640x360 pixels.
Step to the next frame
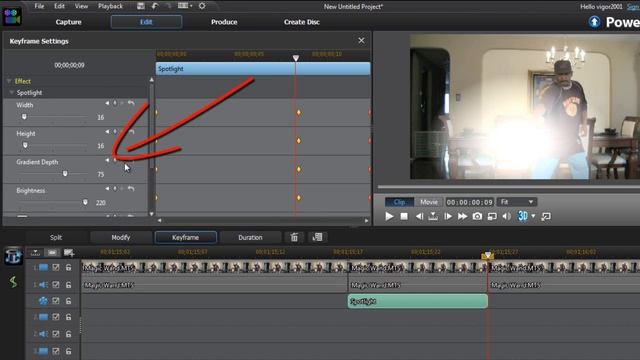tap(448, 216)
